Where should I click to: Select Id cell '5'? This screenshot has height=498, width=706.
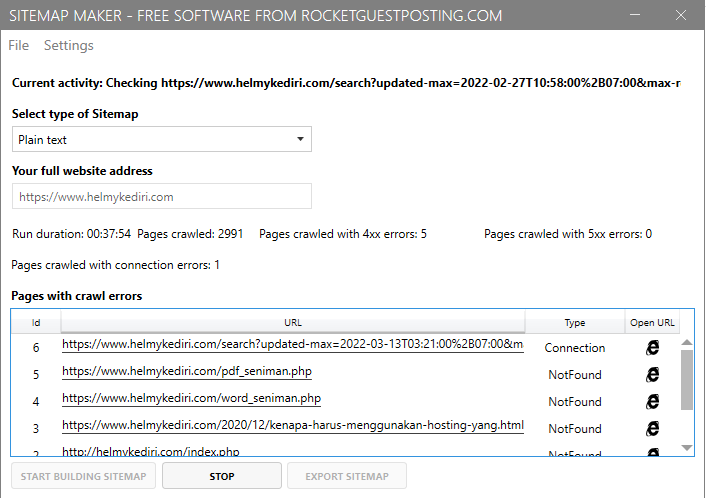[36, 375]
